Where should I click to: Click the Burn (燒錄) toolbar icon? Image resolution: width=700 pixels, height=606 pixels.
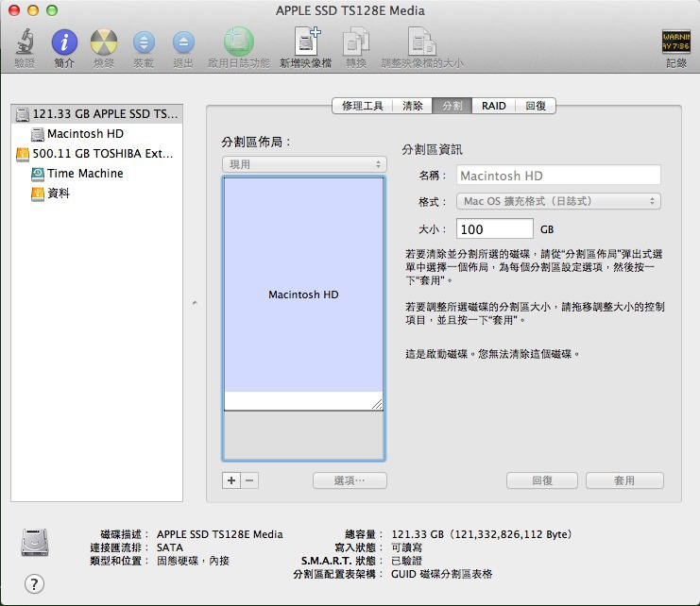[104, 42]
